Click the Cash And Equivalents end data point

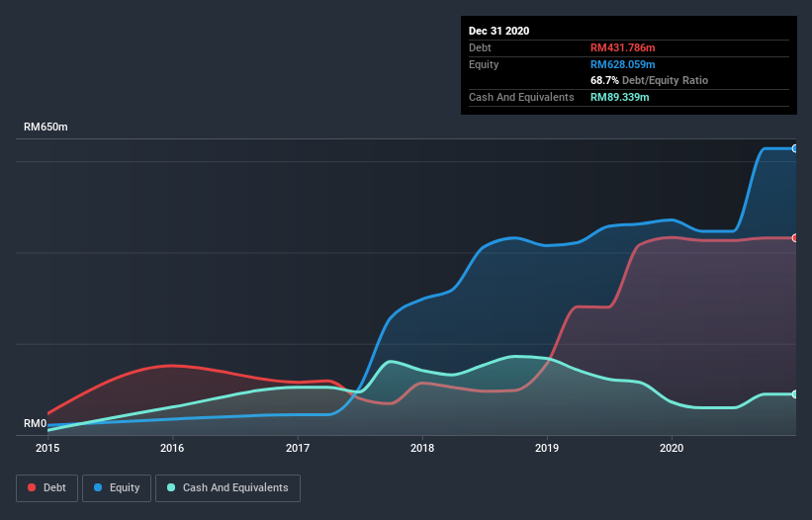[795, 394]
